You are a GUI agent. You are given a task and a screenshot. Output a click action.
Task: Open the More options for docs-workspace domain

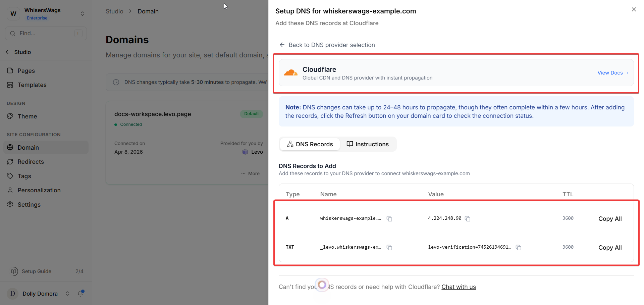tap(250, 173)
